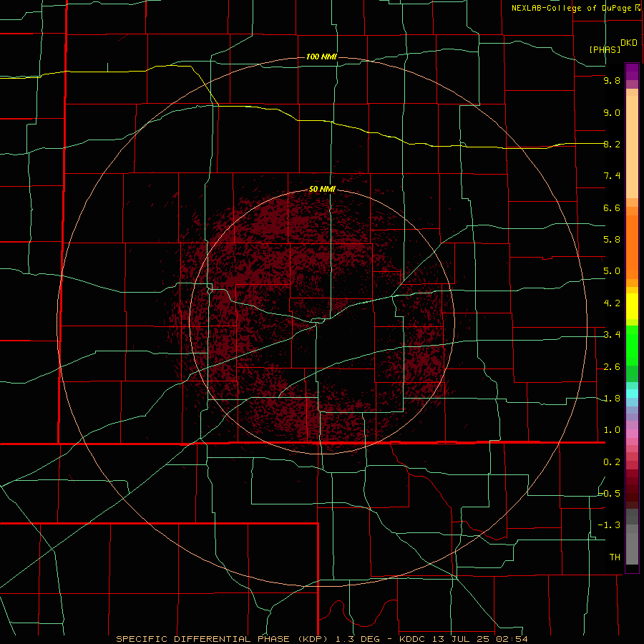This screenshot has height=644, width=644.
Task: Pick the gray band beside TH
Action: click(x=632, y=549)
